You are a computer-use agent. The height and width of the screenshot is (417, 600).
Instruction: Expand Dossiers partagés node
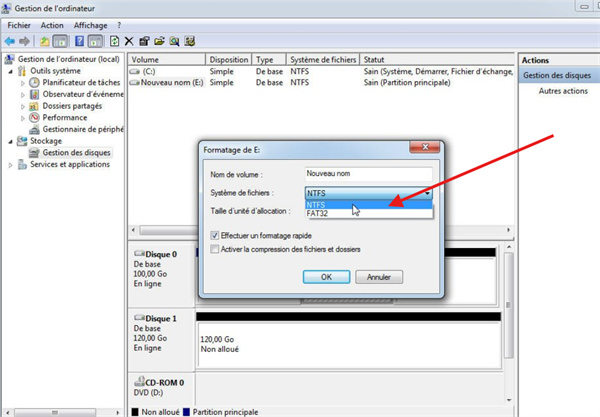(23, 106)
